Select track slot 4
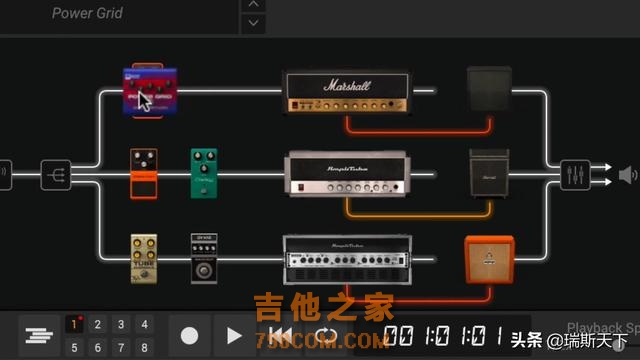Viewport: 640px width, 360px height. point(144,324)
